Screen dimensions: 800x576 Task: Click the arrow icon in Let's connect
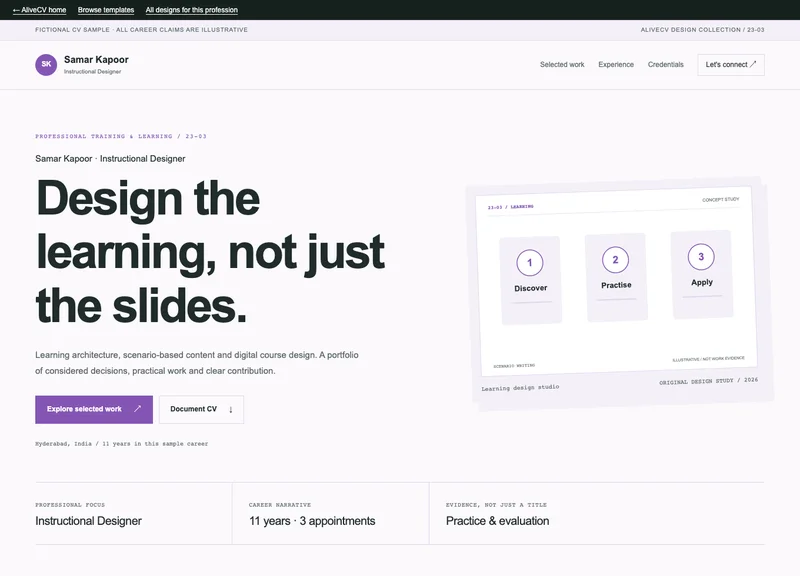click(753, 64)
